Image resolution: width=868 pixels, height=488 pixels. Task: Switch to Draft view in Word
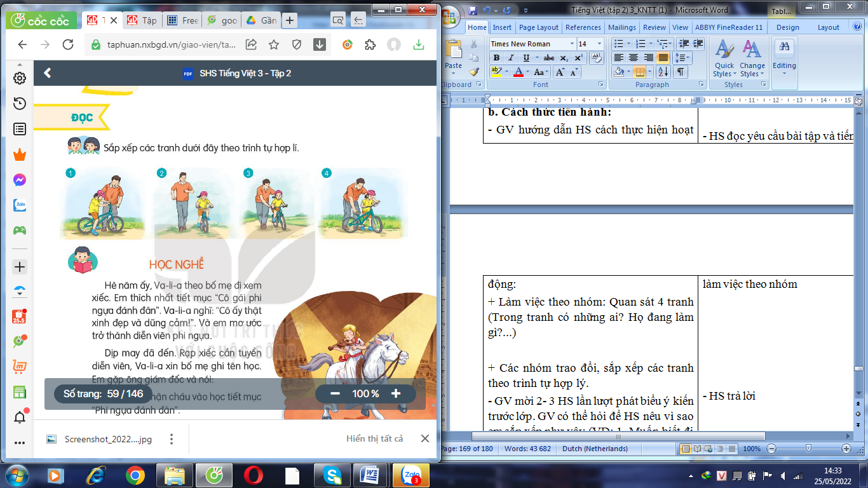(x=731, y=449)
